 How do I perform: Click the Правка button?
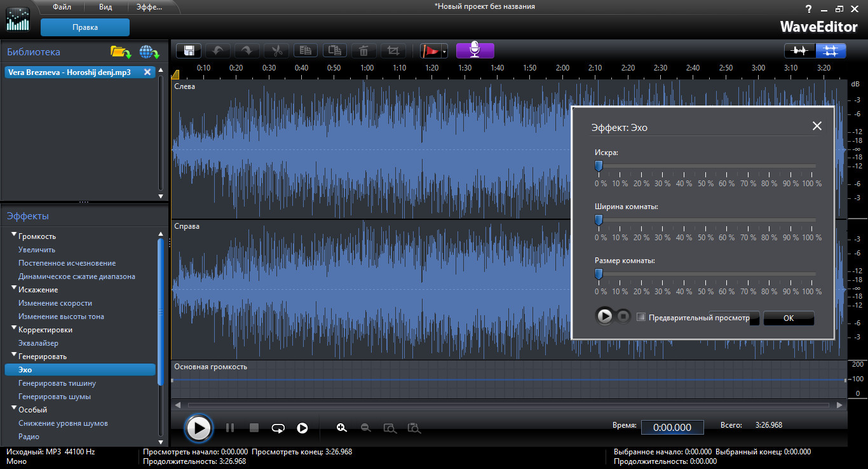[x=85, y=27]
